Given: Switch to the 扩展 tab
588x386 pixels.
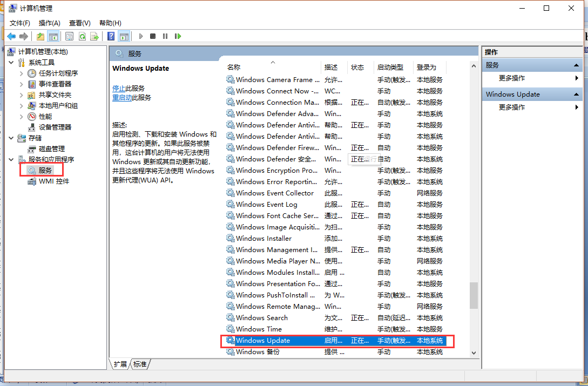Looking at the screenshot, I should point(120,364).
